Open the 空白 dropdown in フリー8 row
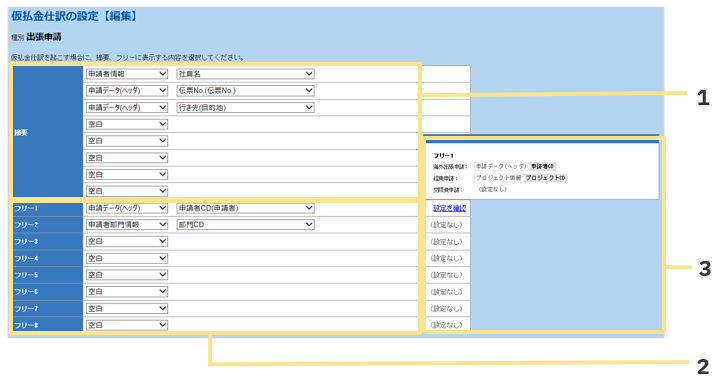The height and width of the screenshot is (381, 721). click(126, 325)
